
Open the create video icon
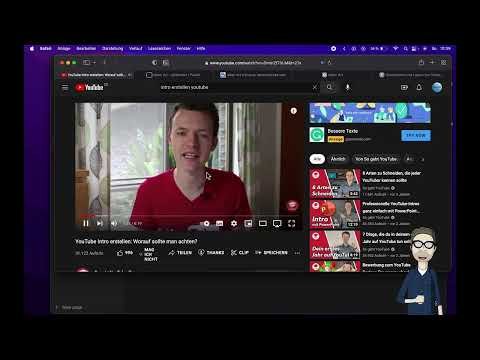[x=404, y=87]
